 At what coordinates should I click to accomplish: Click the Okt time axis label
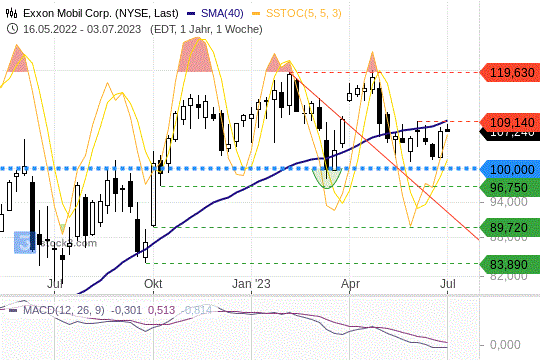click(153, 284)
